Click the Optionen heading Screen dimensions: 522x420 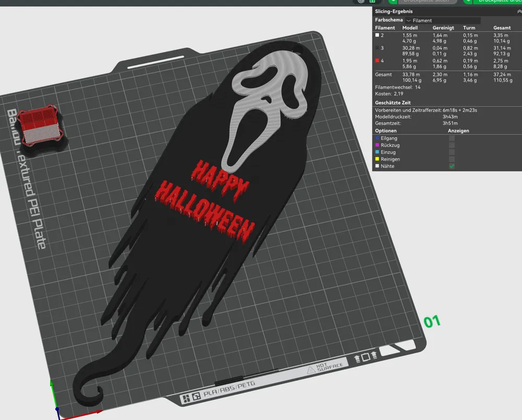point(386,131)
